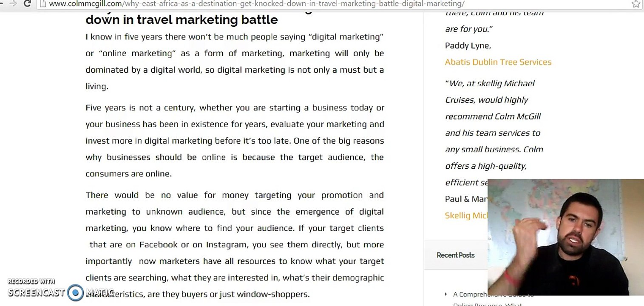Open the Abatis Dublin Tree Services link
The image size is (644, 306).
pos(498,62)
